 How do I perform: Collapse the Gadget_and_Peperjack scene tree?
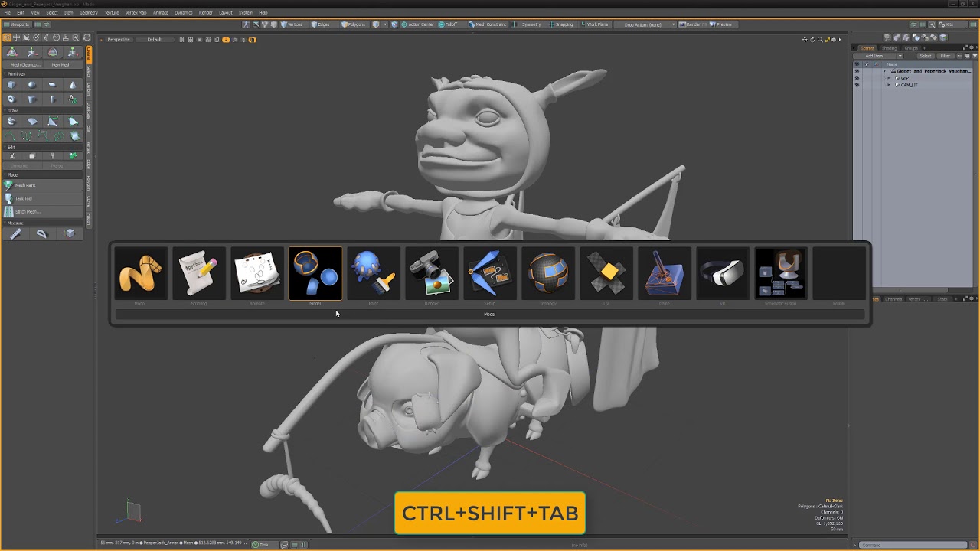click(x=884, y=71)
